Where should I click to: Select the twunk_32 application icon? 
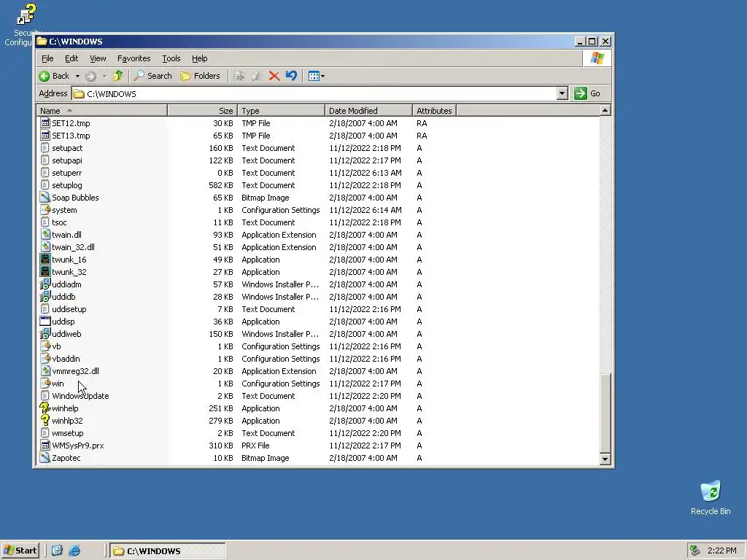click(x=45, y=271)
